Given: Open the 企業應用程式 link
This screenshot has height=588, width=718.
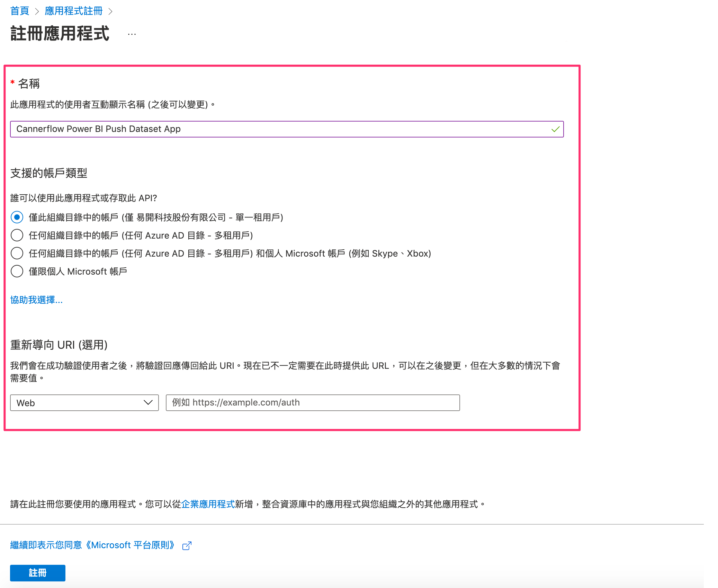Looking at the screenshot, I should (x=208, y=504).
